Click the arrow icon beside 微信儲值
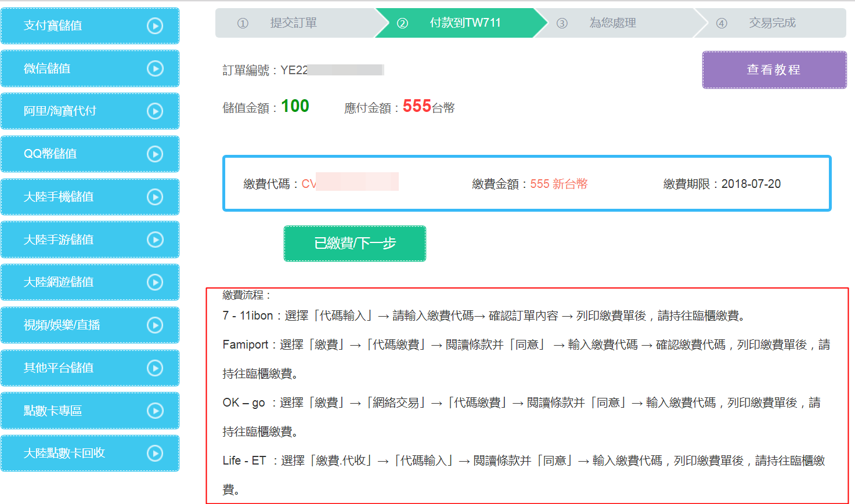Screen dimensions: 855x504 (x=155, y=68)
